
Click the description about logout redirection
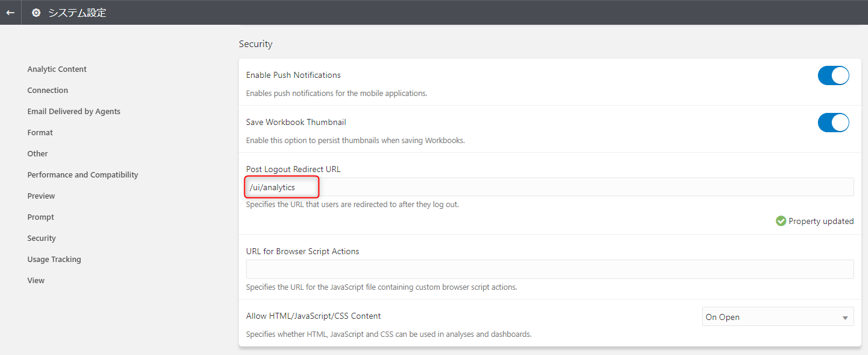click(352, 205)
